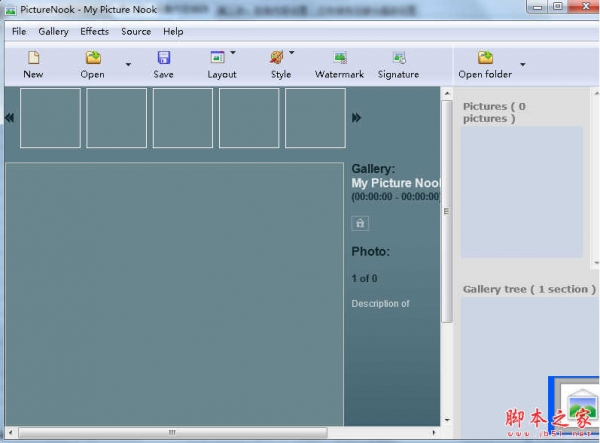
Task: Click the '1 of 0' photo counter
Action: pos(364,279)
